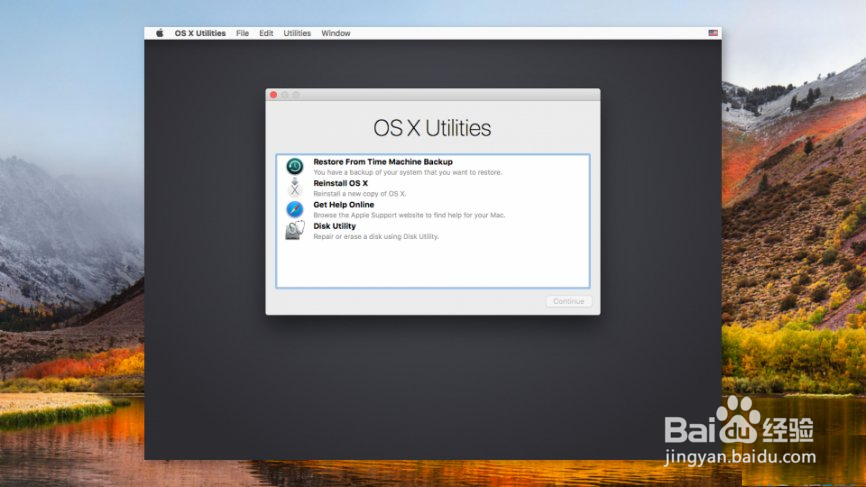Click the Safari compass icon
This screenshot has width=866, height=487.
point(294,209)
